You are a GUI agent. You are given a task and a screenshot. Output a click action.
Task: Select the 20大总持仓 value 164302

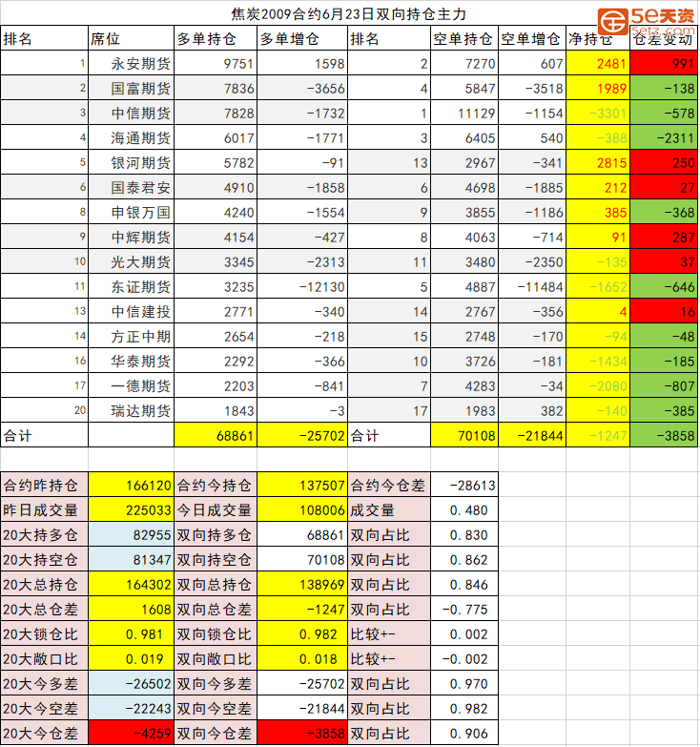131,584
